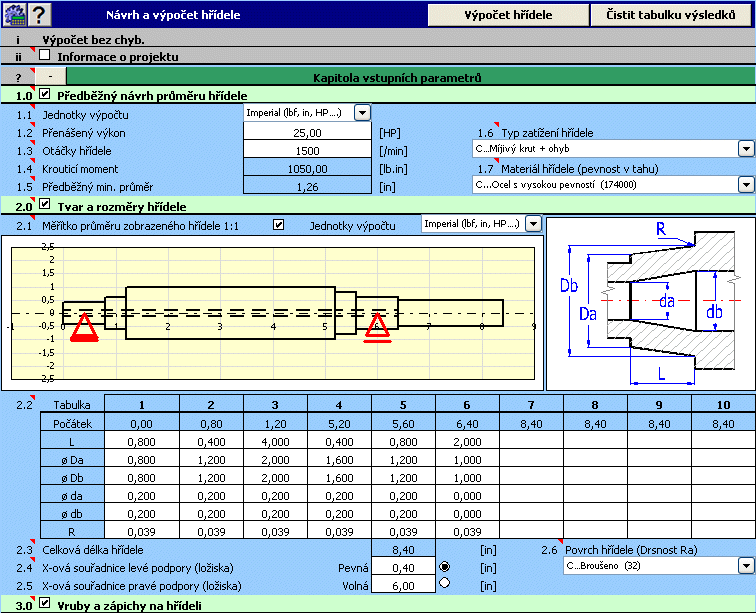
Task: Select the Volná radio button
Action: click(445, 583)
